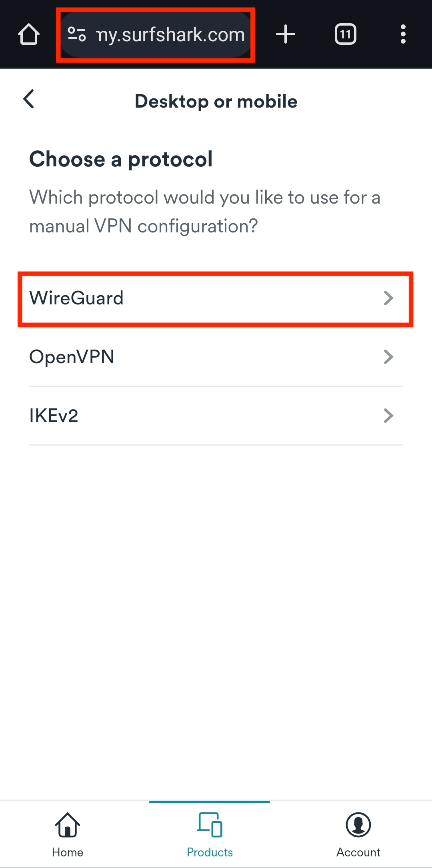
Task: Switch to the Account tab label
Action: (x=358, y=852)
